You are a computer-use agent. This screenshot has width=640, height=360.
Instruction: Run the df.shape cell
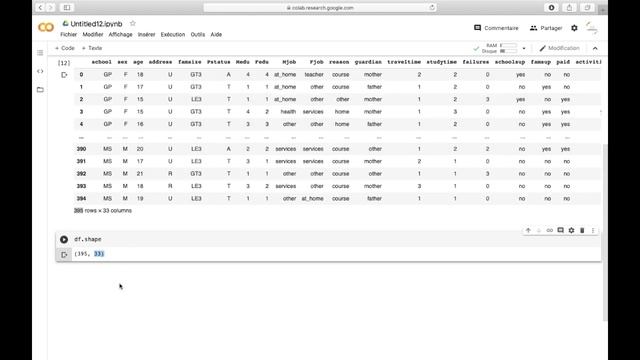coord(64,239)
